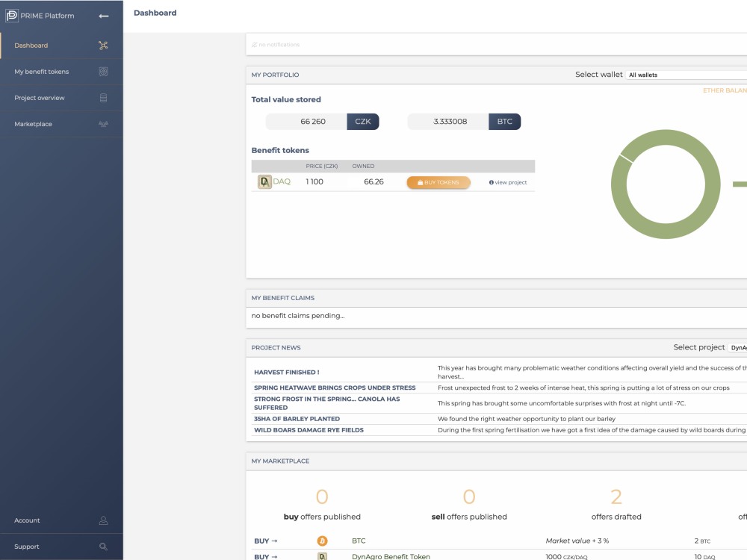Screen dimensions: 747x560
Task: Click the BUY BTC offer row label
Action: (265, 541)
